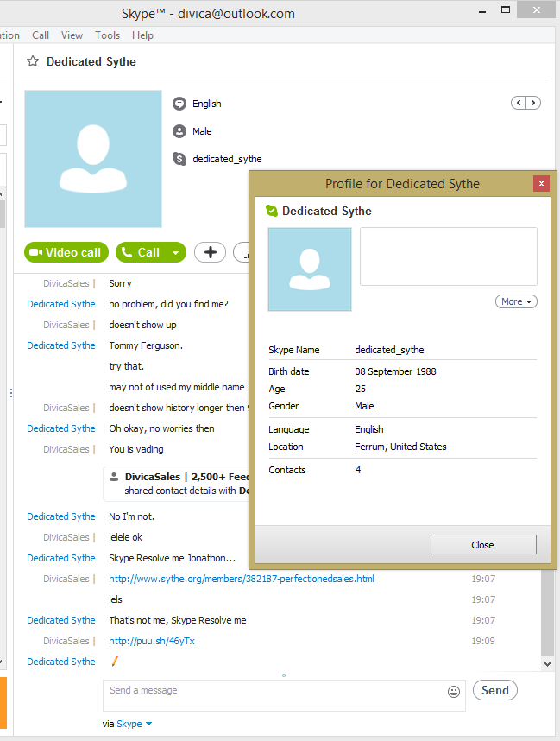The image size is (560, 741).
Task: Click location Ferrum, United States
Action: (400, 446)
